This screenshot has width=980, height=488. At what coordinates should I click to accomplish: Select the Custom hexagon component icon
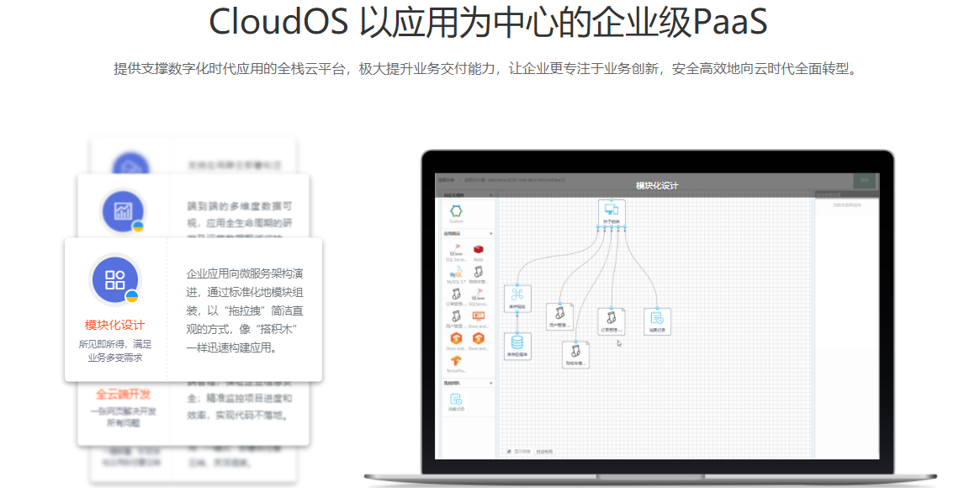coord(456,212)
